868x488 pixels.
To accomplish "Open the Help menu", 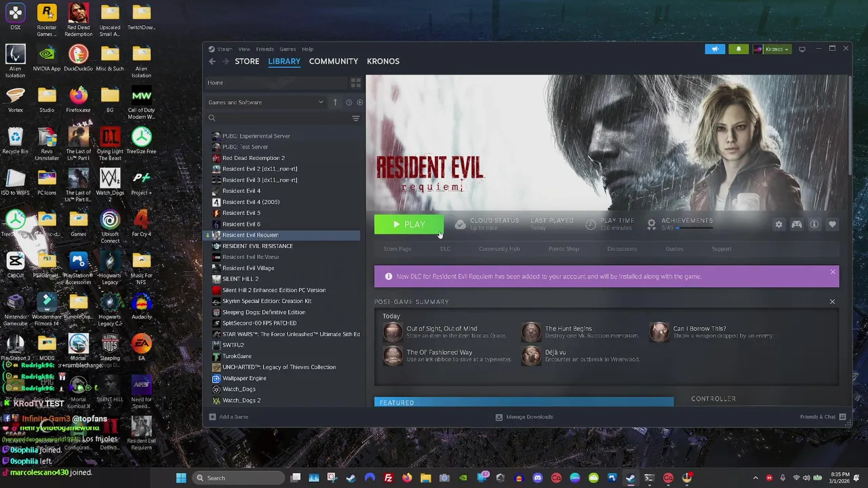I will pyautogui.click(x=308, y=49).
